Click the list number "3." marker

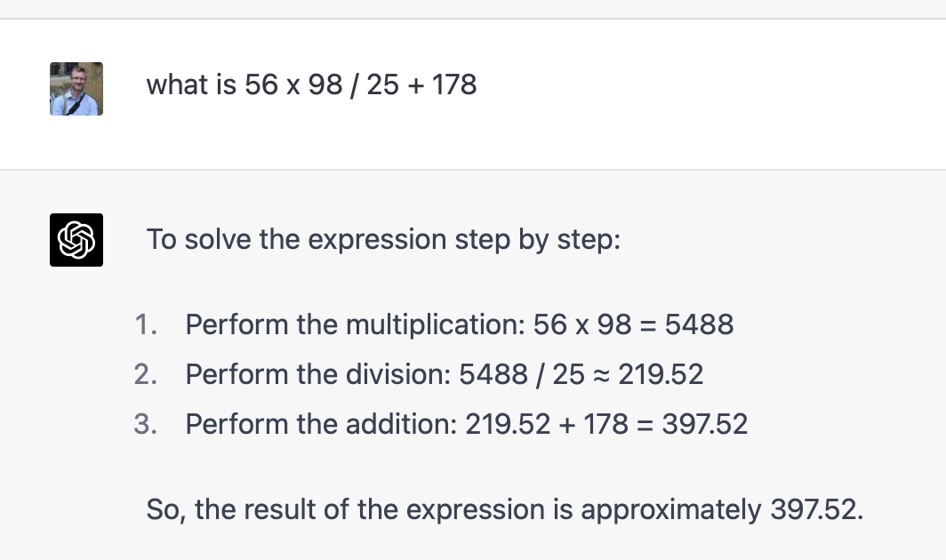[x=147, y=424]
